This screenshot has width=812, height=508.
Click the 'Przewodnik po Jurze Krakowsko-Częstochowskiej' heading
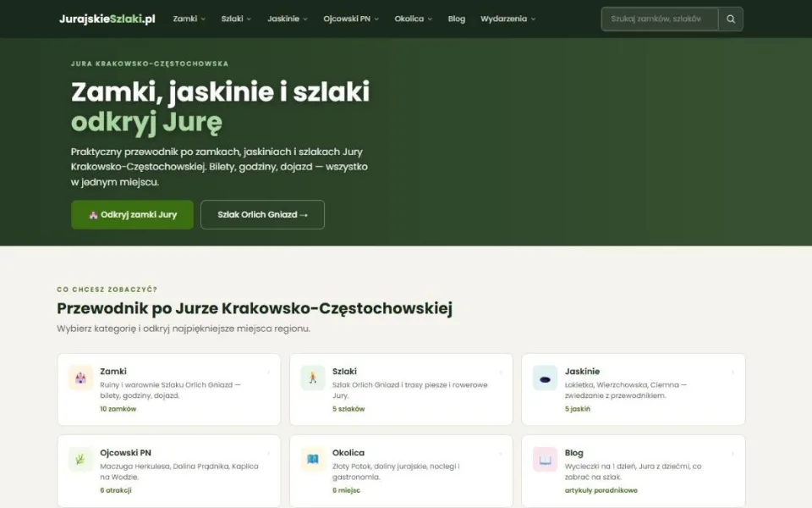(x=255, y=308)
